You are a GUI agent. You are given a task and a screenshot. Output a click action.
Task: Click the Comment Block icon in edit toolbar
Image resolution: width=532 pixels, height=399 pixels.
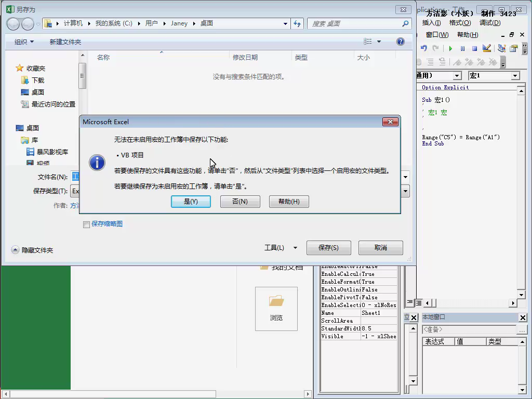[430, 61]
